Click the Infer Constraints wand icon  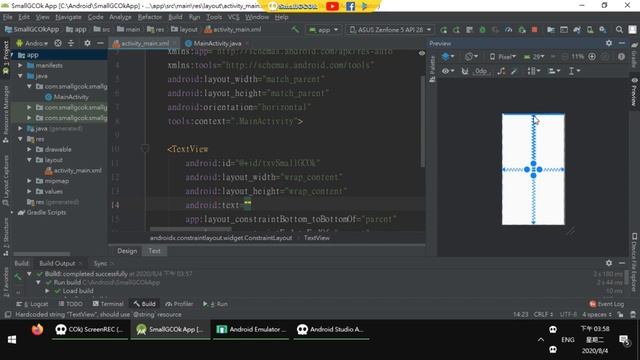(x=514, y=71)
